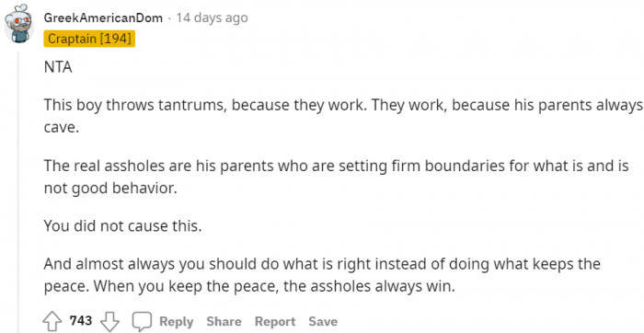Viewport: 644px width, 333px height.
Task: Open GreekAmericanDom's Snoo avatar
Action: (18, 24)
